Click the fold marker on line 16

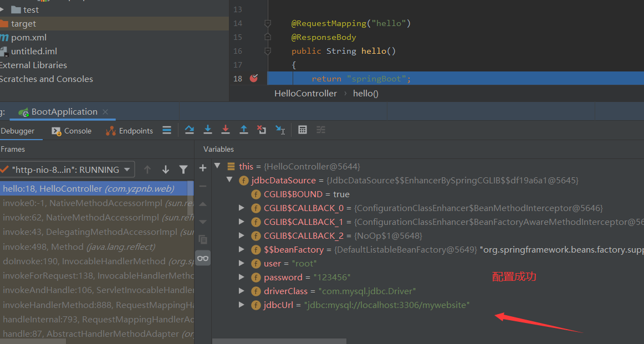pos(268,52)
